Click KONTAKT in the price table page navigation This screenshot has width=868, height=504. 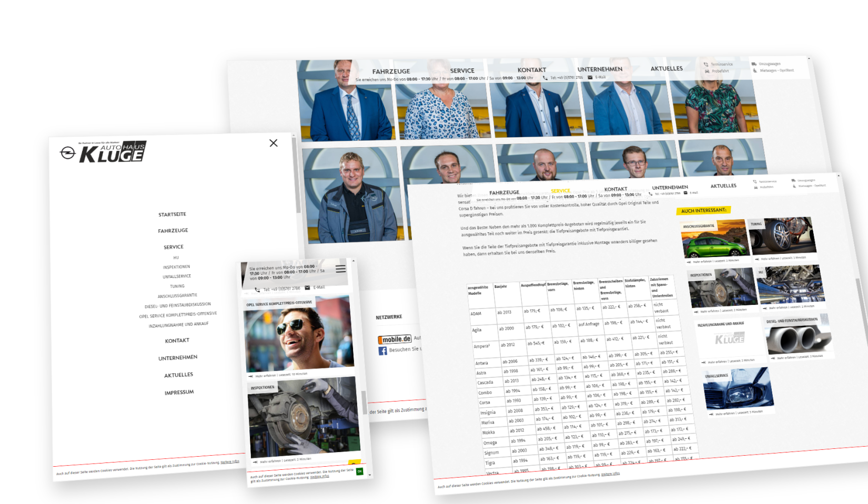[615, 189]
